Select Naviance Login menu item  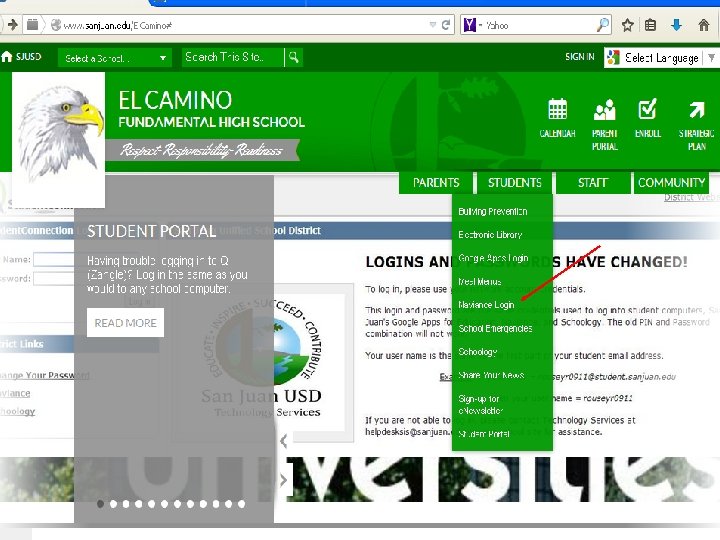(486, 305)
